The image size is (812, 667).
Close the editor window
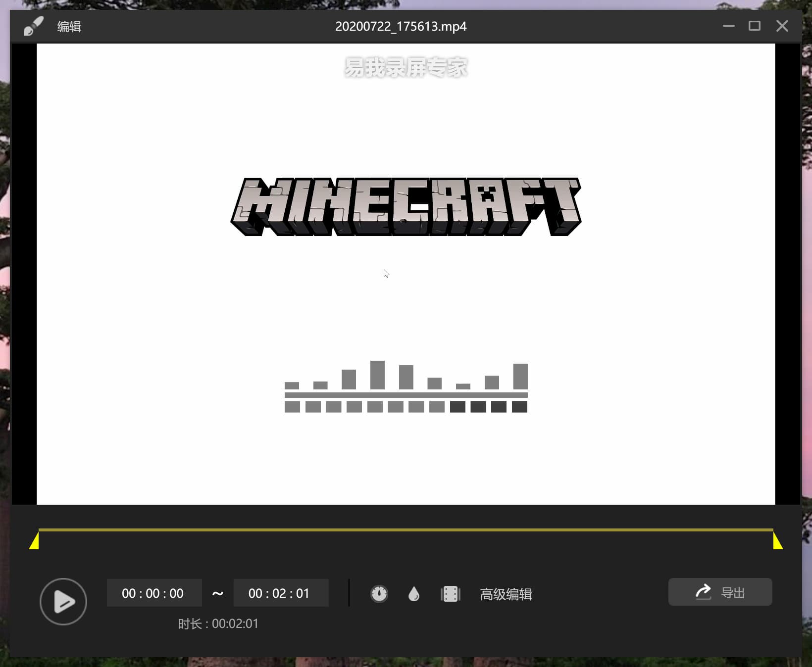coord(782,26)
